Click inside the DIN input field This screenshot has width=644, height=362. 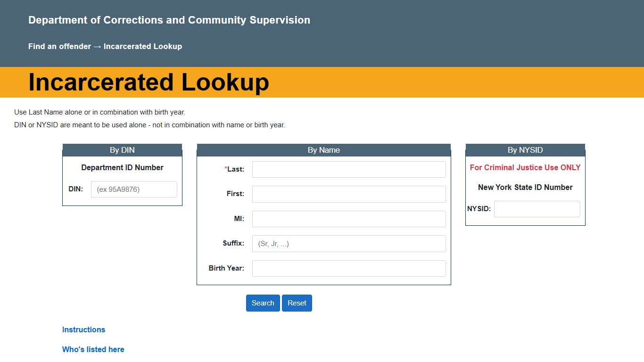coord(133,189)
